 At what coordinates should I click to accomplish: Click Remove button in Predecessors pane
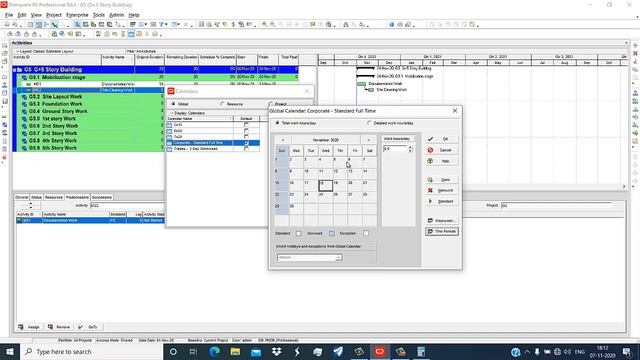click(59, 327)
